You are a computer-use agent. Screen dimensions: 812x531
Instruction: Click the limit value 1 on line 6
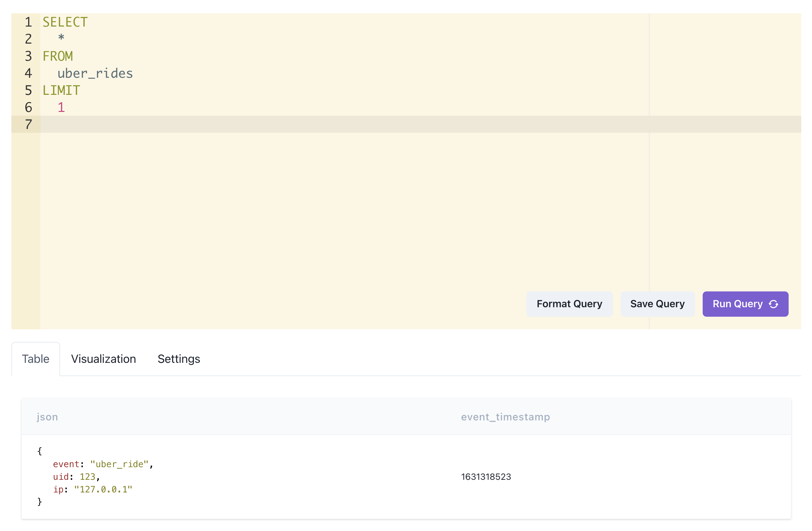pos(61,107)
